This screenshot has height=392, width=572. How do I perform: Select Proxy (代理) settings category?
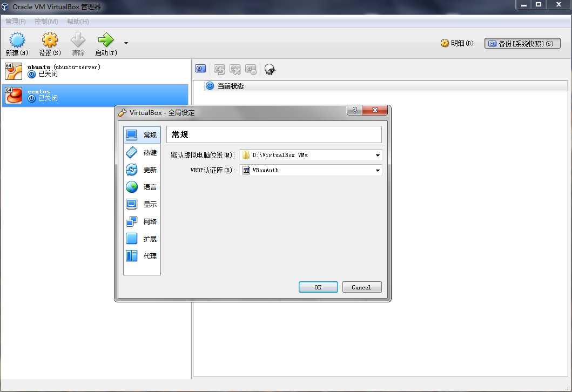142,256
